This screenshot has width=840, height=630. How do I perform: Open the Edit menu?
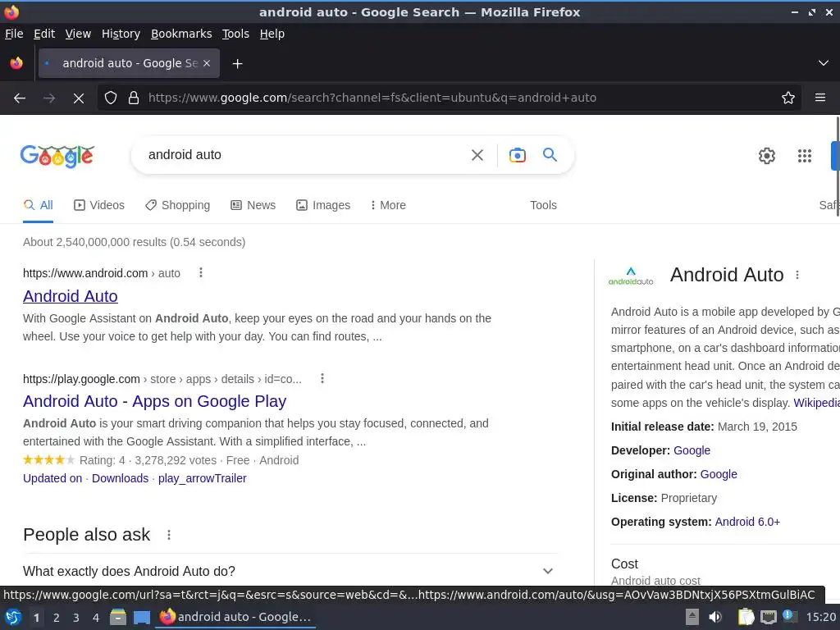(44, 34)
